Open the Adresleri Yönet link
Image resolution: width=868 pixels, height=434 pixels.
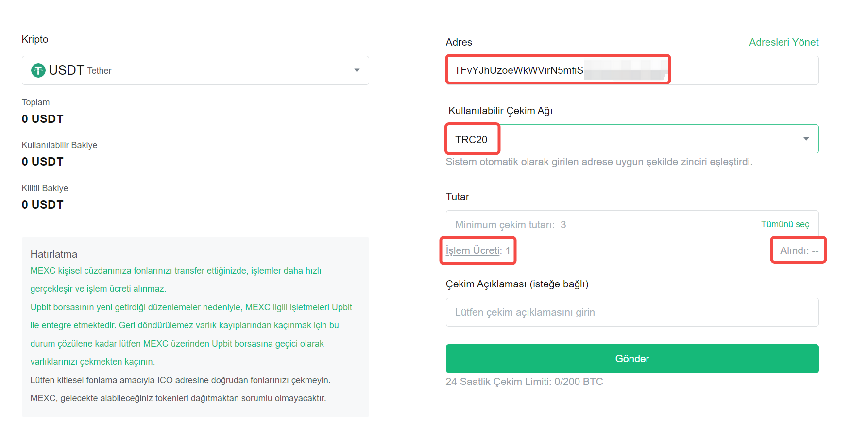783,42
